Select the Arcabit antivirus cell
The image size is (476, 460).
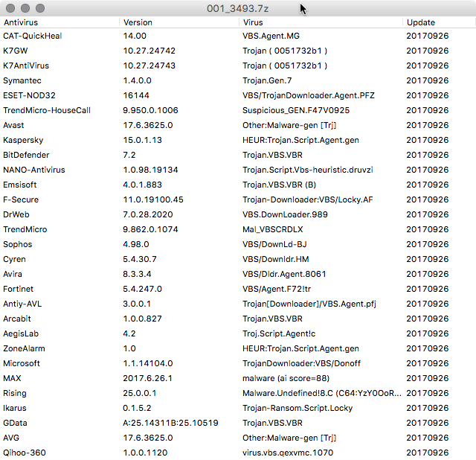(x=17, y=319)
